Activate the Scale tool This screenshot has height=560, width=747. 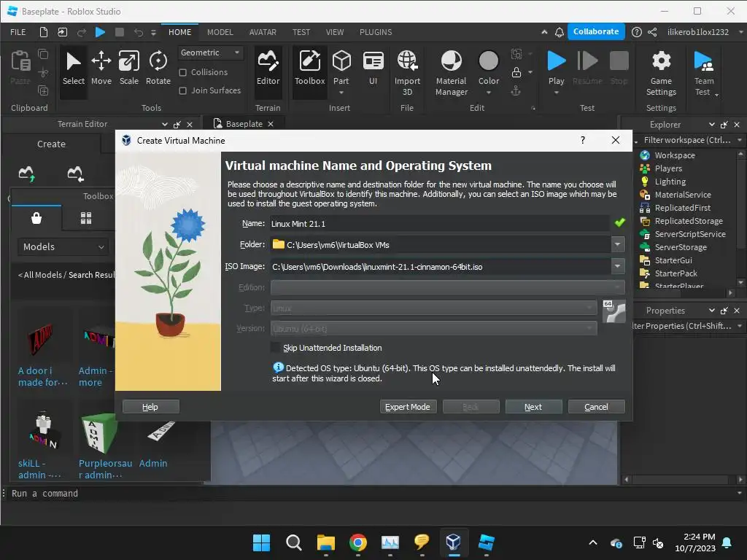[x=128, y=68]
